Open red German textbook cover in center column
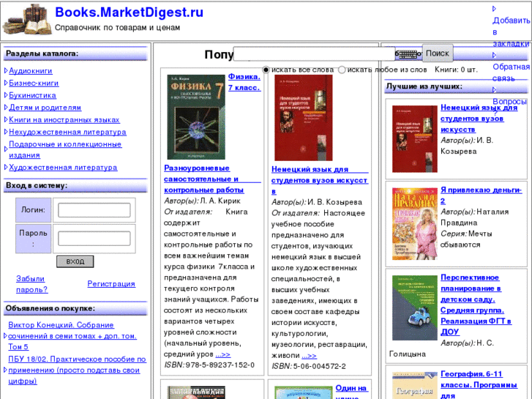 [304, 118]
